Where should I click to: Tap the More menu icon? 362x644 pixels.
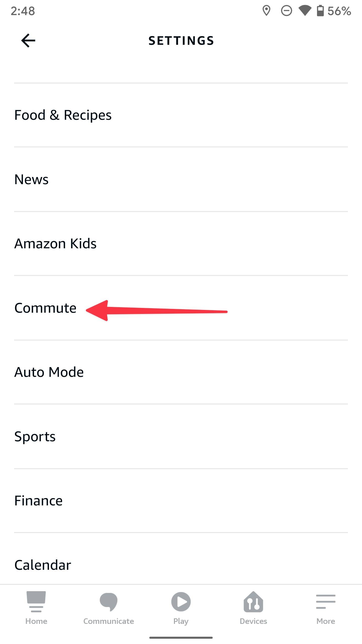click(326, 602)
